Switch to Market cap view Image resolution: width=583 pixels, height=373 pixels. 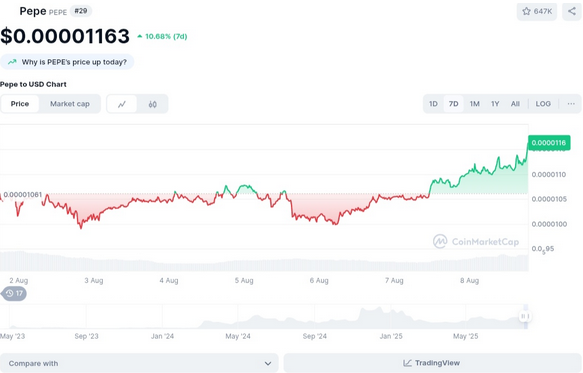(70, 104)
